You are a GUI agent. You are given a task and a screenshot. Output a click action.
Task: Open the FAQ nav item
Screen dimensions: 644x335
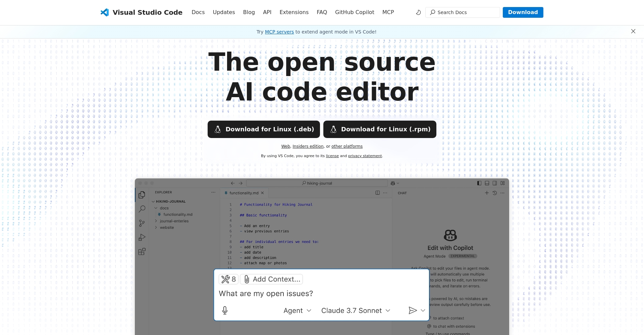click(322, 12)
